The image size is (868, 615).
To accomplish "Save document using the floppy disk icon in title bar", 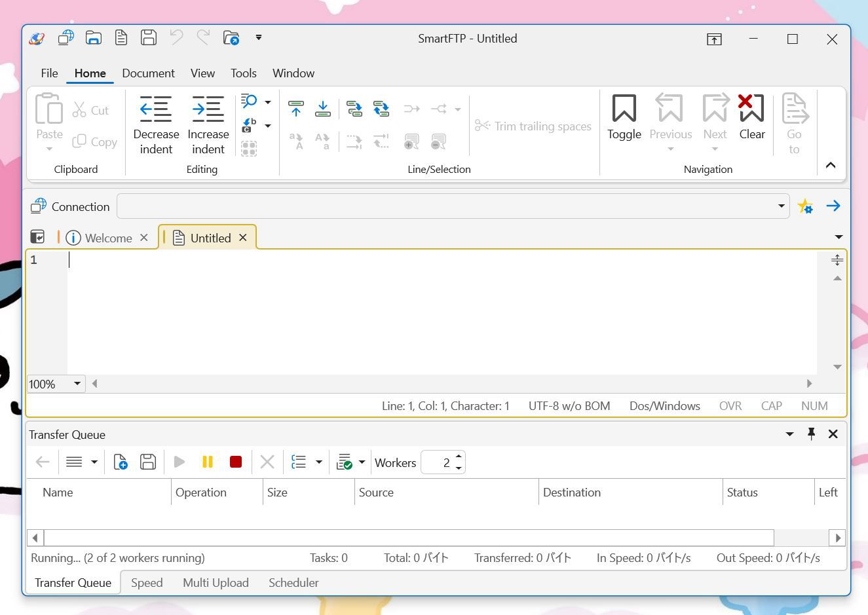I will [x=149, y=38].
